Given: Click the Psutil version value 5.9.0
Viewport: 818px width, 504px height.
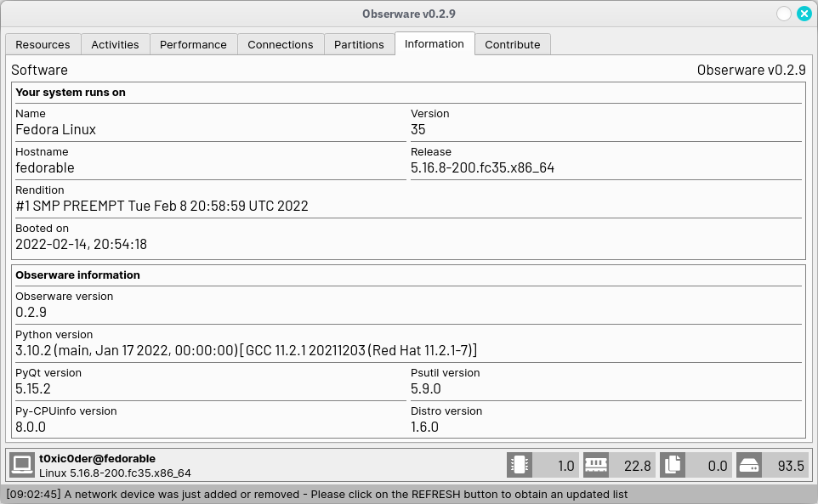Looking at the screenshot, I should pyautogui.click(x=426, y=388).
